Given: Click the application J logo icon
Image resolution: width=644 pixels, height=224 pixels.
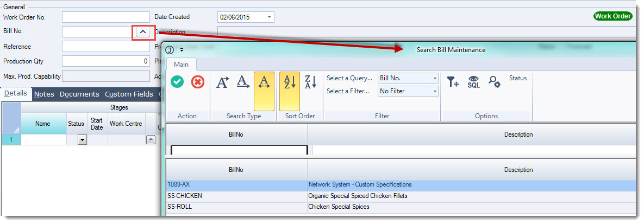Looking at the screenshot, I should pyautogui.click(x=170, y=50).
